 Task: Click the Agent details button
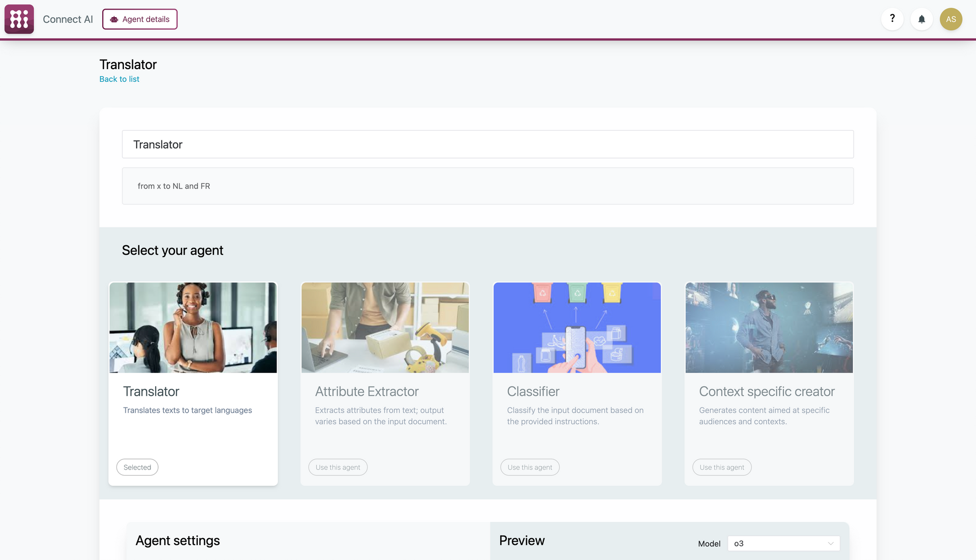(140, 19)
